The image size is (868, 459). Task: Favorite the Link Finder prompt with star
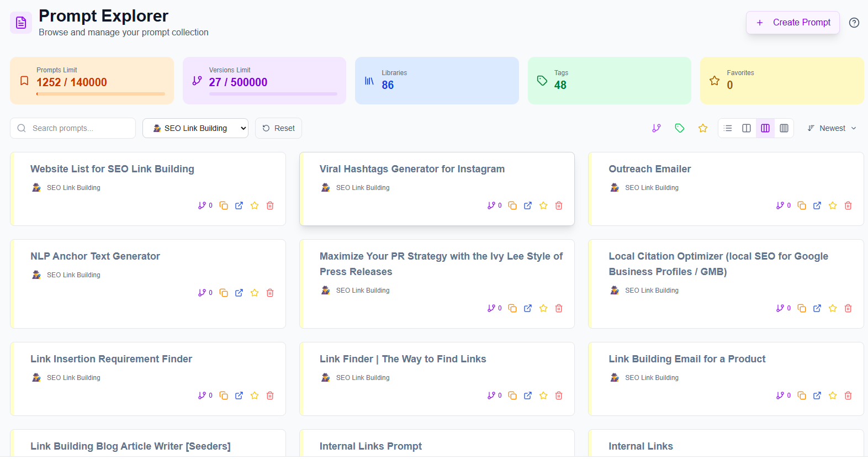click(x=543, y=395)
